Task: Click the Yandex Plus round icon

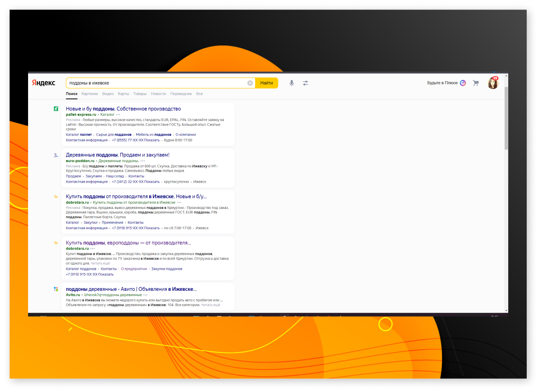Action: 463,83
